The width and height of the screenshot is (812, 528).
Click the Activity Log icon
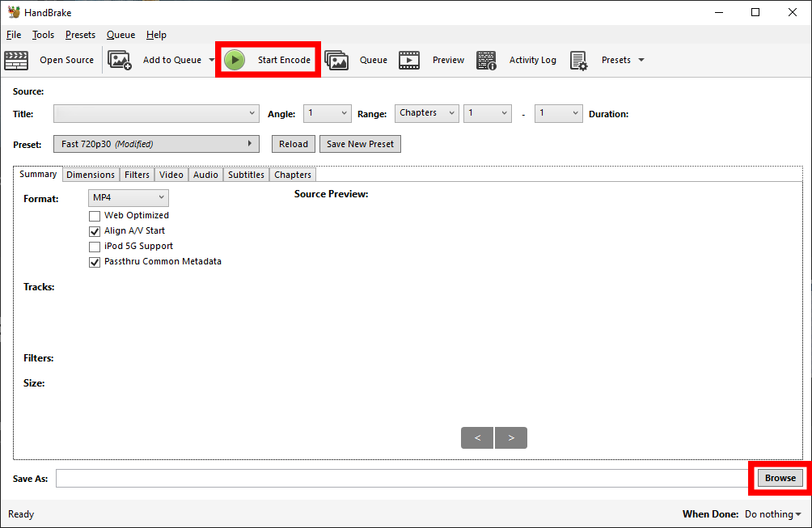[486, 60]
